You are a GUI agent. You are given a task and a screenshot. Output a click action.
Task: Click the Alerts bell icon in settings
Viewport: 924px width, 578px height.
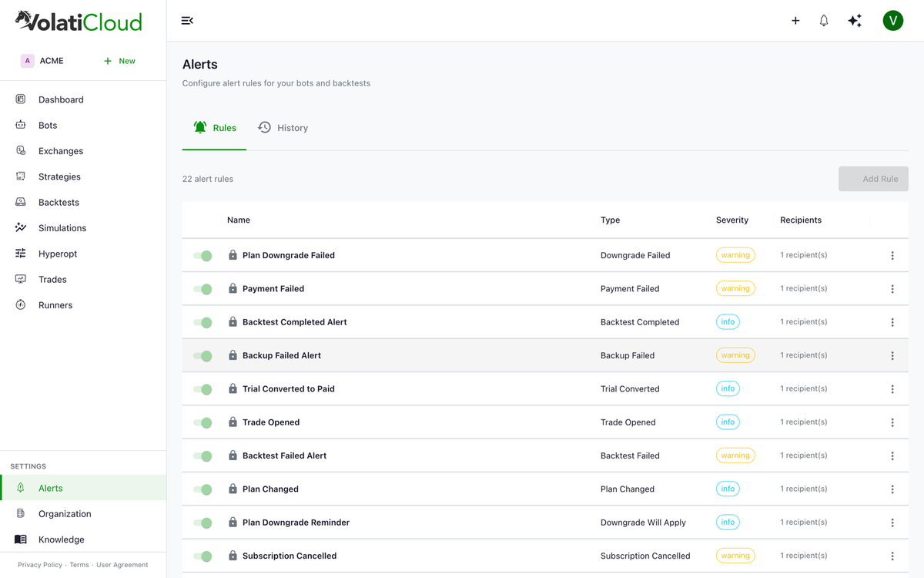(21, 488)
